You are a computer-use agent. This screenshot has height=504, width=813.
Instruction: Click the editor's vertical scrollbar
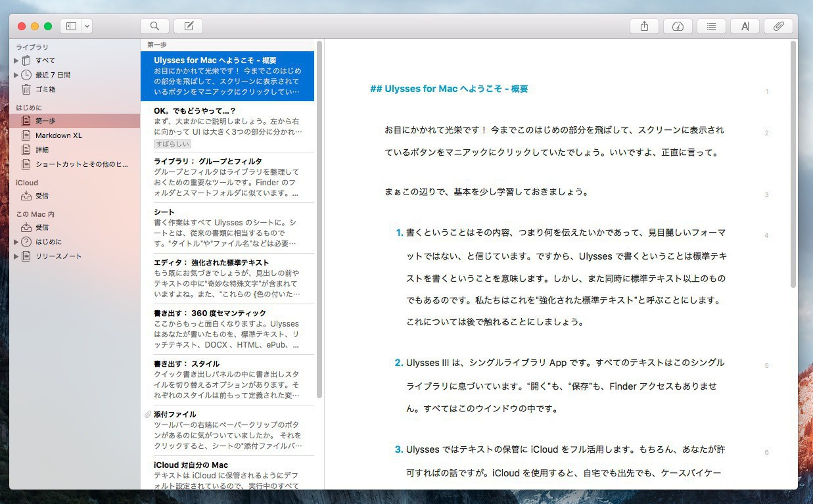[x=793, y=164]
